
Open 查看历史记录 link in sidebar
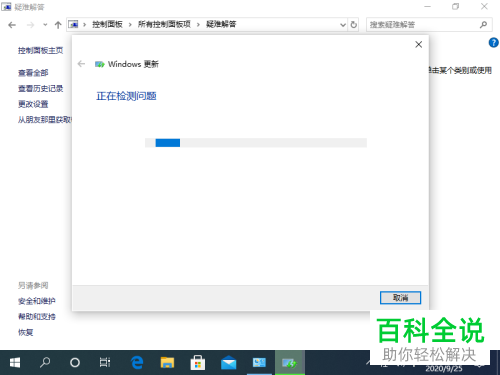click(x=40, y=89)
